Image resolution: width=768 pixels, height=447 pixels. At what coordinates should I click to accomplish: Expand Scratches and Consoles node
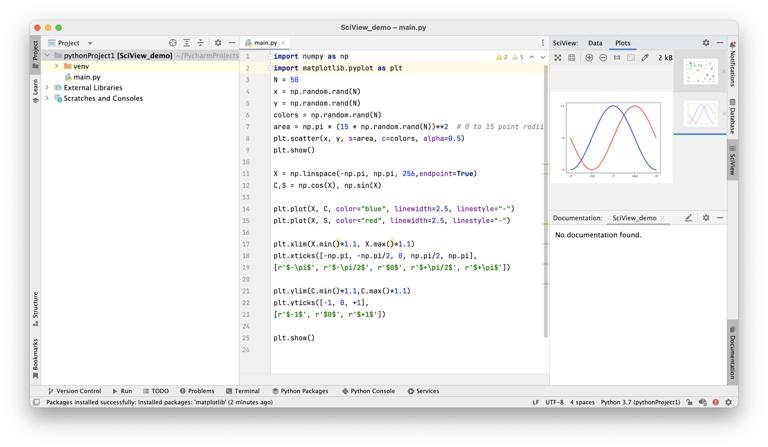tap(48, 98)
